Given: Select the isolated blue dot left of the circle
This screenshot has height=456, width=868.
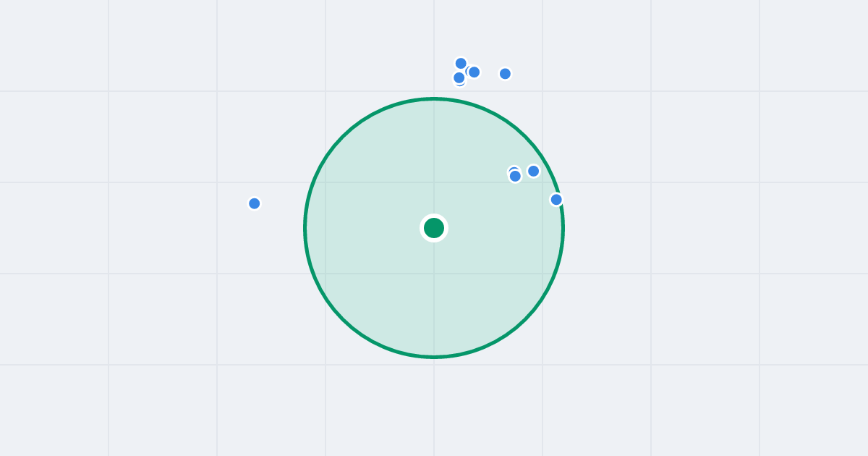Looking at the screenshot, I should tap(255, 203).
